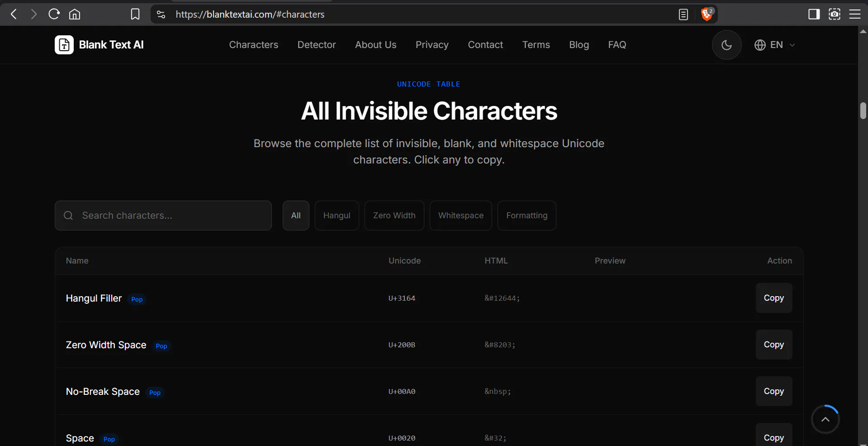Open reader mode icon in address bar

point(683,14)
